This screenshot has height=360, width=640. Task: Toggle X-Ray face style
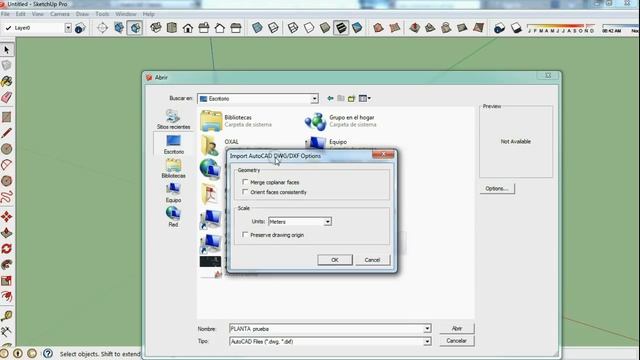tap(257, 28)
